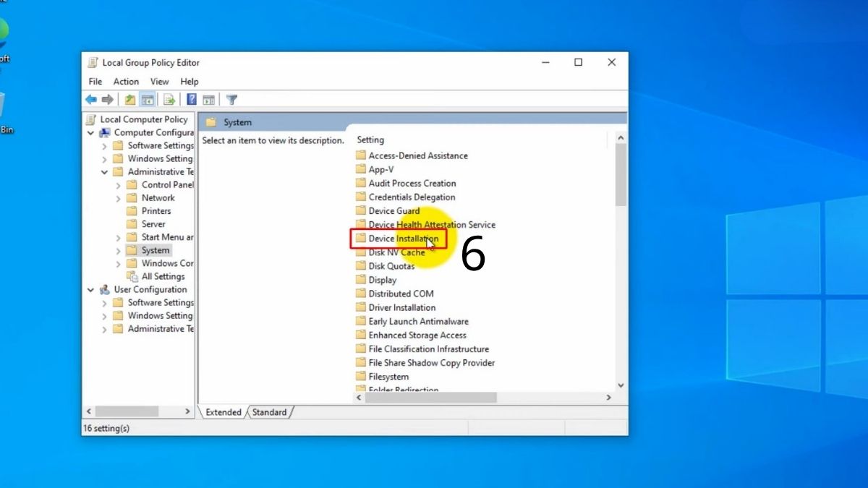Screen dimensions: 868x488
Task: Open the View menu
Action: (x=160, y=82)
